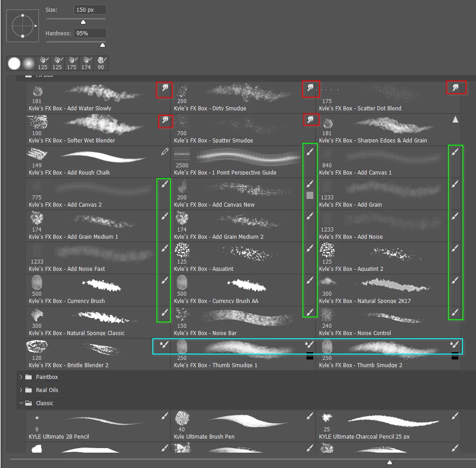Click smudge icon on Spatter Smudge
Viewport: 476px width, 468px height.
click(x=310, y=120)
